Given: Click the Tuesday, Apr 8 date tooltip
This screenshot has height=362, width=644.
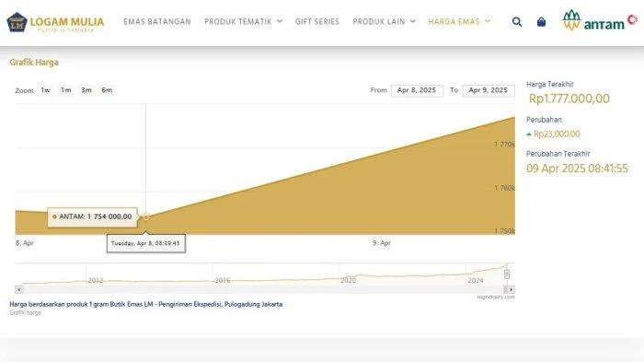Looking at the screenshot, I should click(145, 243).
